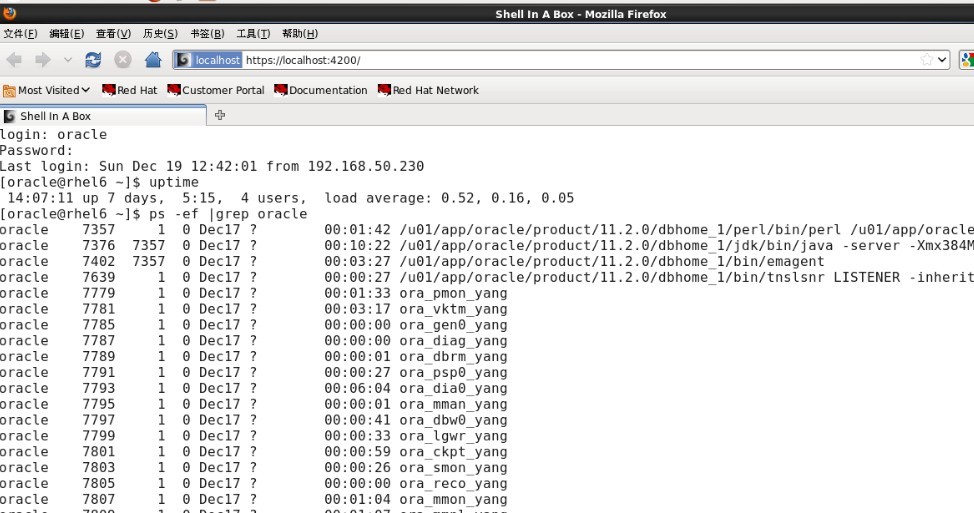The image size is (974, 513).
Task: Click PID 7376 java process row
Action: click(x=487, y=246)
